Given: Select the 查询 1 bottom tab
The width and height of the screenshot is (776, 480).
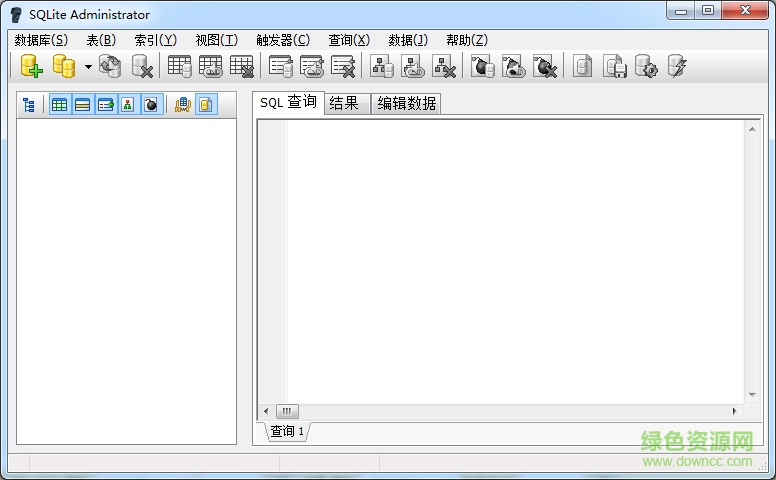Looking at the screenshot, I should click(x=287, y=431).
